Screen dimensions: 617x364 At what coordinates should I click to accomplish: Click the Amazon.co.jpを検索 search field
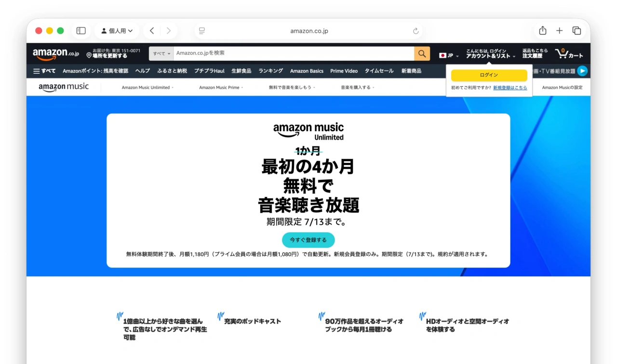coord(294,54)
